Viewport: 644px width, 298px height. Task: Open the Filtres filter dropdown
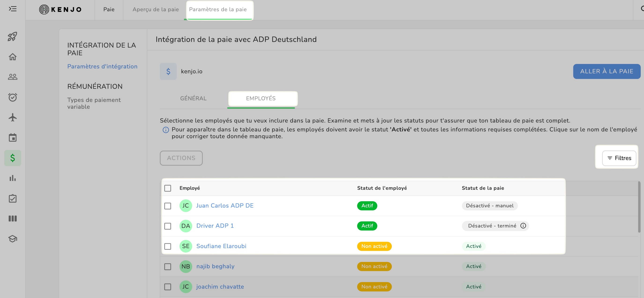pos(619,158)
